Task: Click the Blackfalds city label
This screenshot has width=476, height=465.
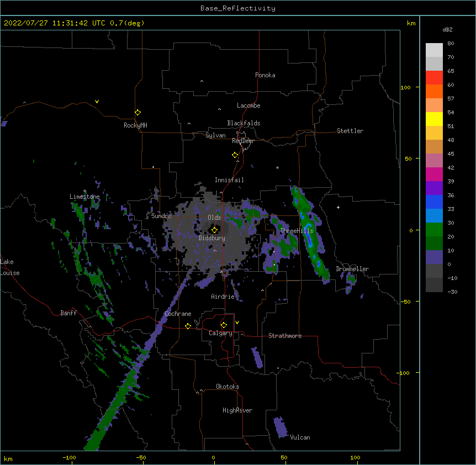Action: pos(244,123)
